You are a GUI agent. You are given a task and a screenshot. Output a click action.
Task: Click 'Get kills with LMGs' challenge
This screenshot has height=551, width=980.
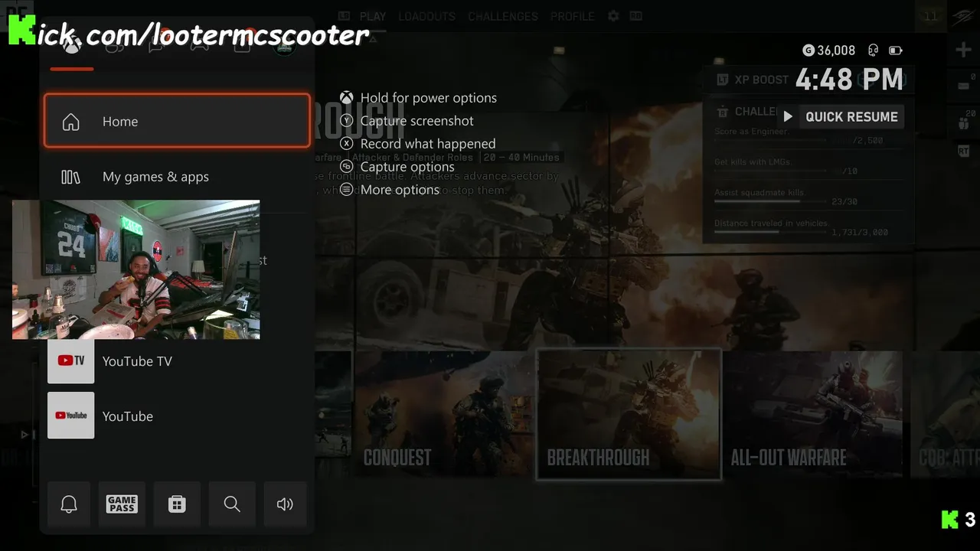pos(752,162)
